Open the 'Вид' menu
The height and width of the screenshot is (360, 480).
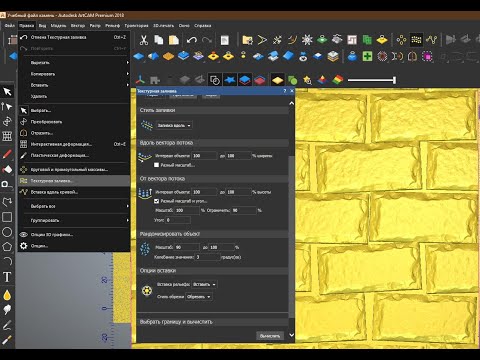[42, 25]
